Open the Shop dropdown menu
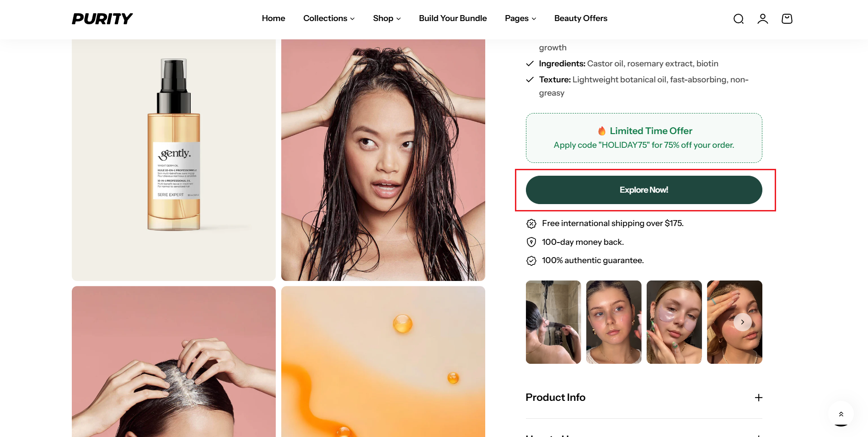868x437 pixels. point(386,18)
